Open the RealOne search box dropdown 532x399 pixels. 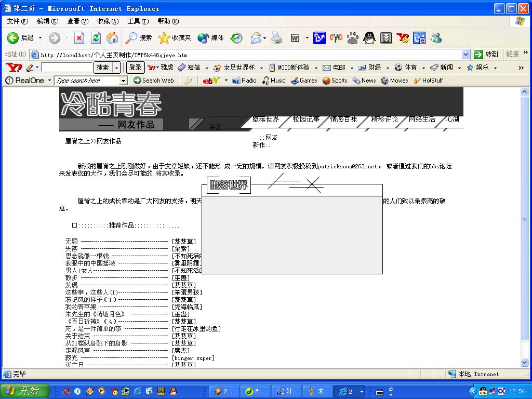click(x=123, y=81)
